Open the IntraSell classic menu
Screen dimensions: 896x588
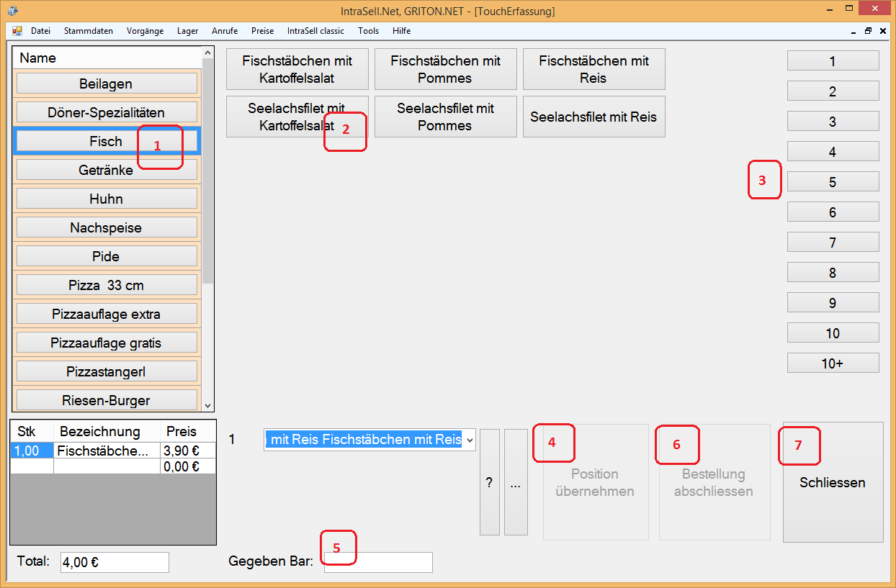click(x=315, y=31)
